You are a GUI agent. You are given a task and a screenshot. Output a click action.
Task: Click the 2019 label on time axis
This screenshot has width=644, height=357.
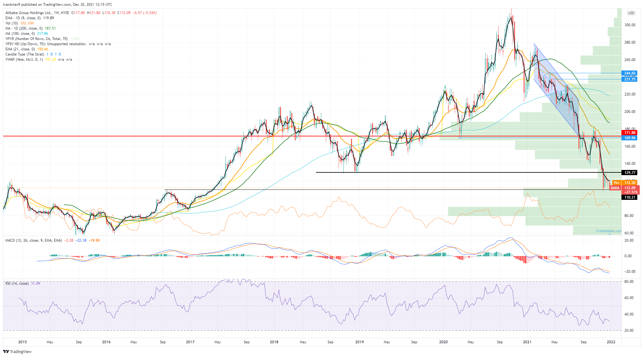359,342
